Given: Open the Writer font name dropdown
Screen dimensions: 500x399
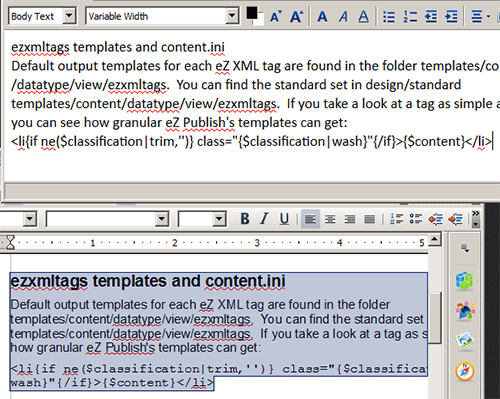Looking at the screenshot, I should point(162,219).
